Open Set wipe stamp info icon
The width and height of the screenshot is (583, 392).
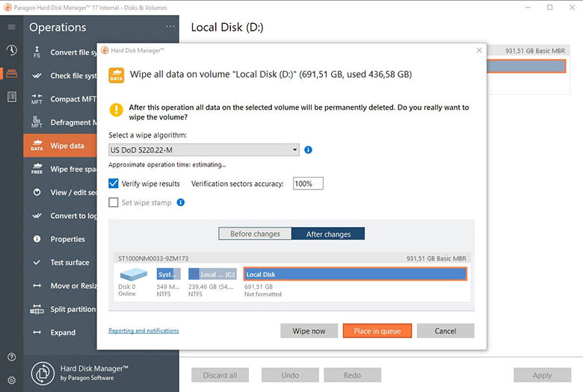[x=181, y=202]
